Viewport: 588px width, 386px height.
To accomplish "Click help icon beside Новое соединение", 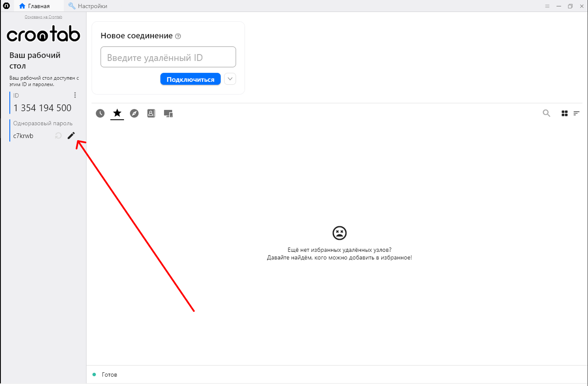I will pos(178,36).
